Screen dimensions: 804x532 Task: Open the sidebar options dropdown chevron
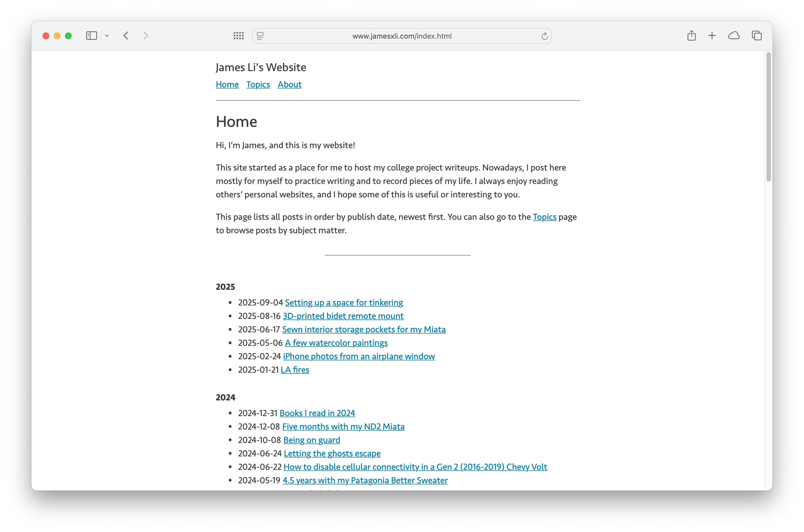[107, 36]
